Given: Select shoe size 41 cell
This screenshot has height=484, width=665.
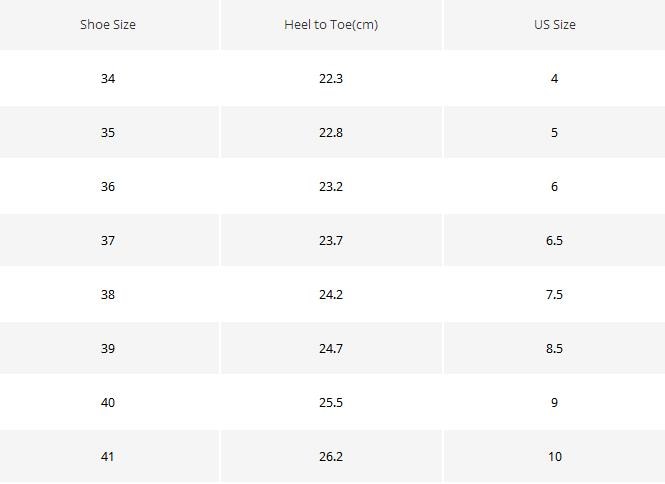Looking at the screenshot, I should (108, 456).
